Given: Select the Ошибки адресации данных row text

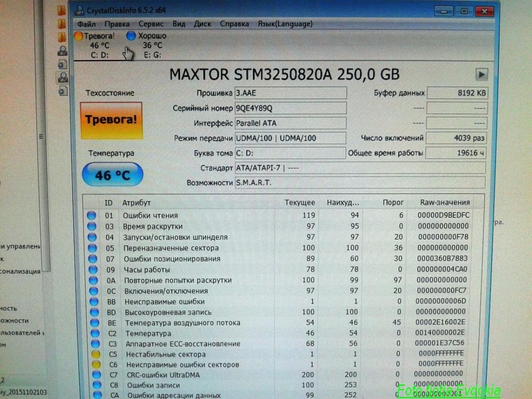Looking at the screenshot, I should (x=174, y=395).
